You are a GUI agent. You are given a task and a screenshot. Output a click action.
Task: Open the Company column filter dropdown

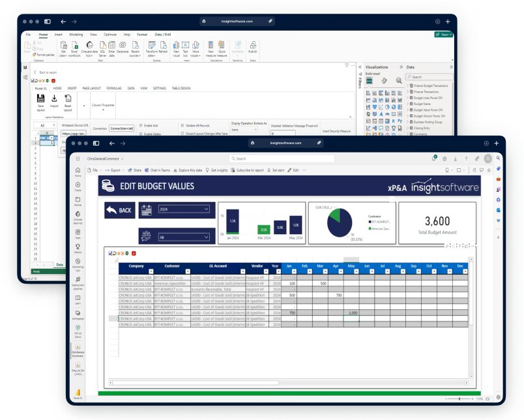pos(151,272)
